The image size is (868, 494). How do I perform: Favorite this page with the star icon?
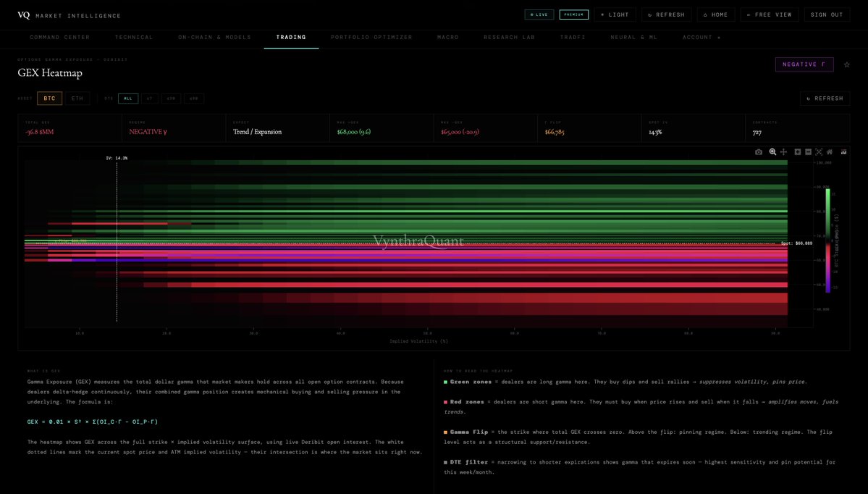[846, 64]
